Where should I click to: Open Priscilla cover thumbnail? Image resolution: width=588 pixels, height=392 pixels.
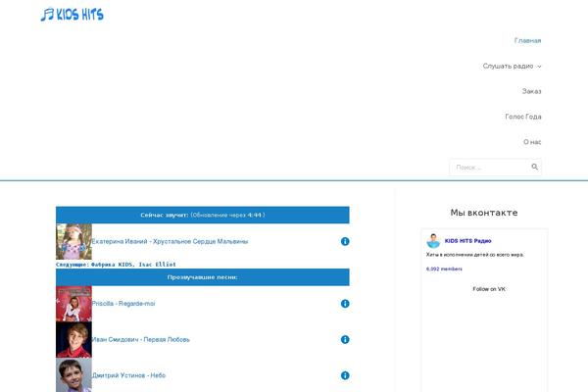pyautogui.click(x=73, y=304)
